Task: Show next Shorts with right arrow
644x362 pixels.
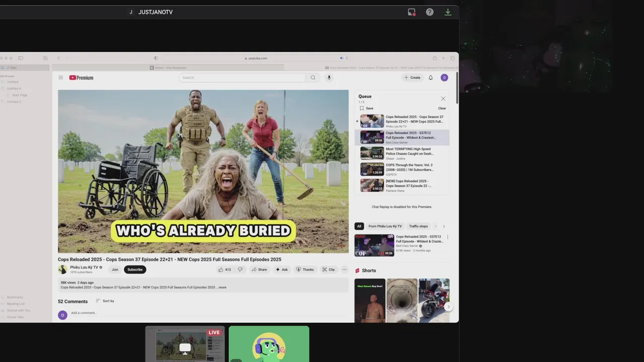Action: point(448,307)
